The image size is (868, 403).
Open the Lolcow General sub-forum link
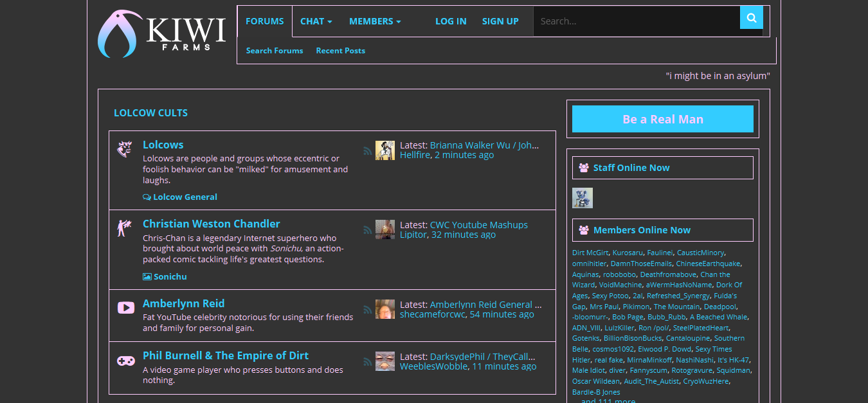click(185, 197)
